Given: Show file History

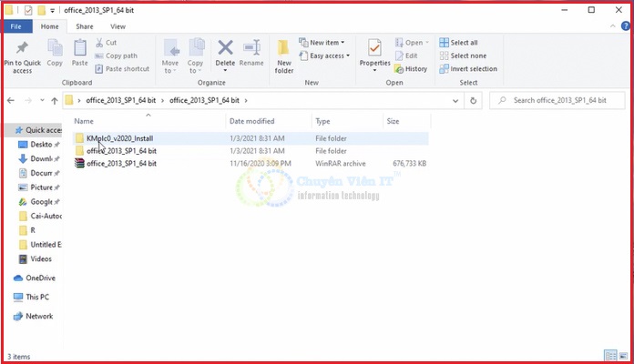Looking at the screenshot, I should 411,69.
